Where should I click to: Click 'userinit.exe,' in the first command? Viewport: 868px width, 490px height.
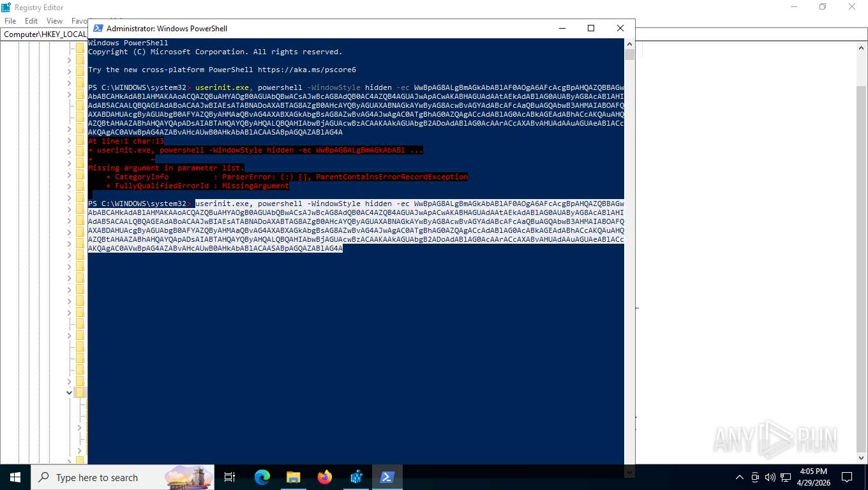224,87
